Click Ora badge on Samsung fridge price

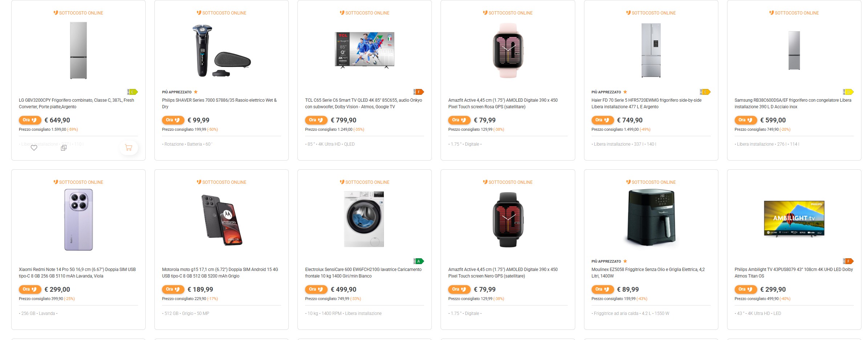point(745,120)
